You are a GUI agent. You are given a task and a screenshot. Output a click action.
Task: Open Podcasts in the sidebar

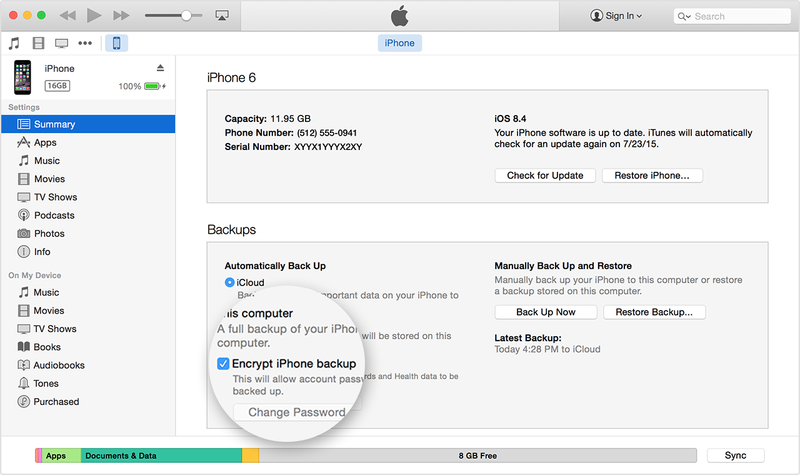88,215
